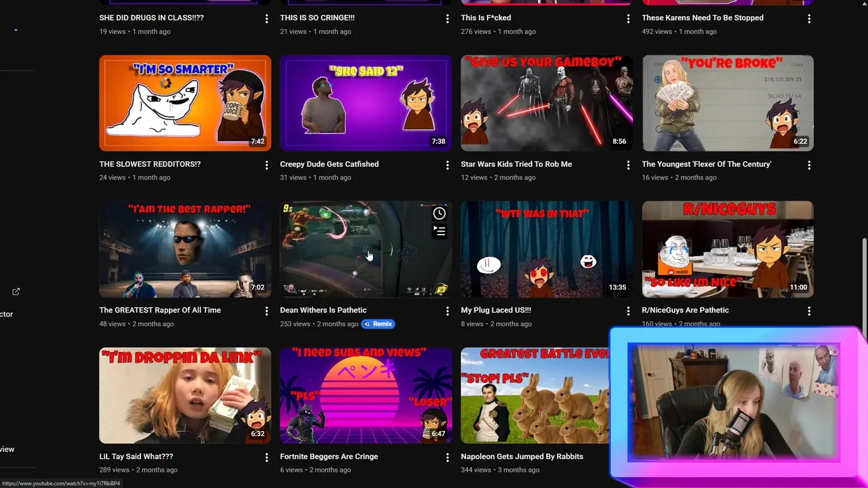868x488 pixels.
Task: Click '48 views • 2 months ago' text
Action: [136, 324]
